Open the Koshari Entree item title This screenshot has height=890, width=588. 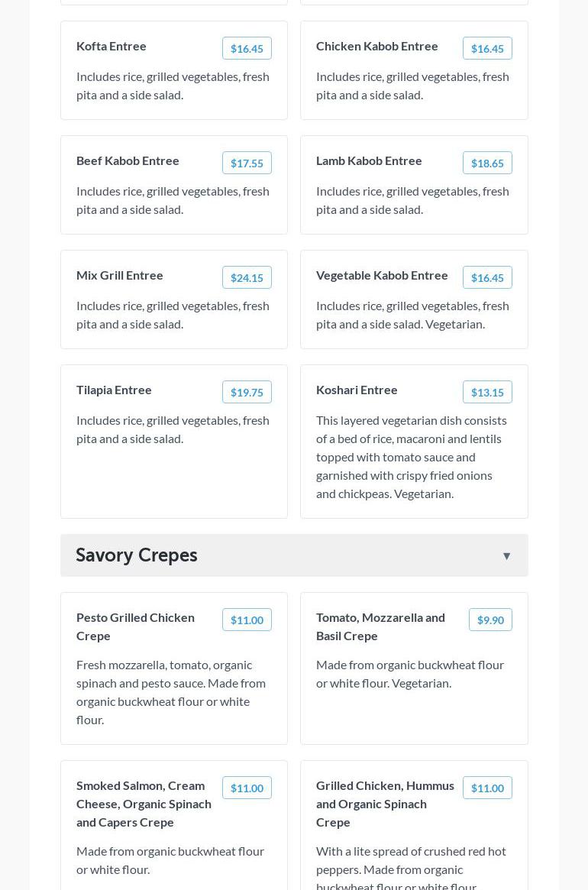pos(357,390)
